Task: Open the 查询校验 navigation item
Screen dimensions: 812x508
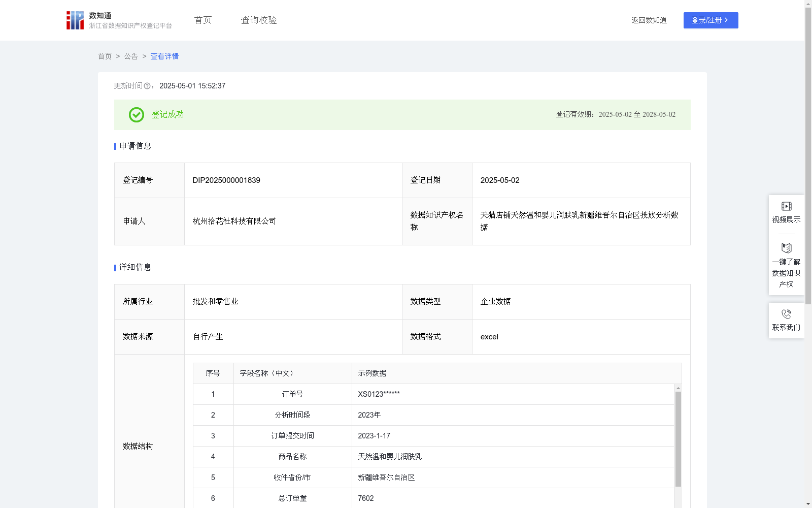Action: click(259, 20)
